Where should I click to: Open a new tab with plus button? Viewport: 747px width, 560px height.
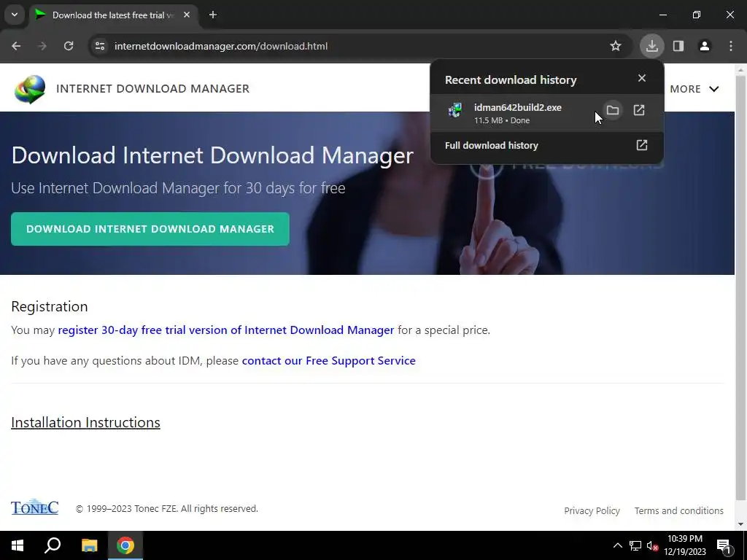pos(213,15)
